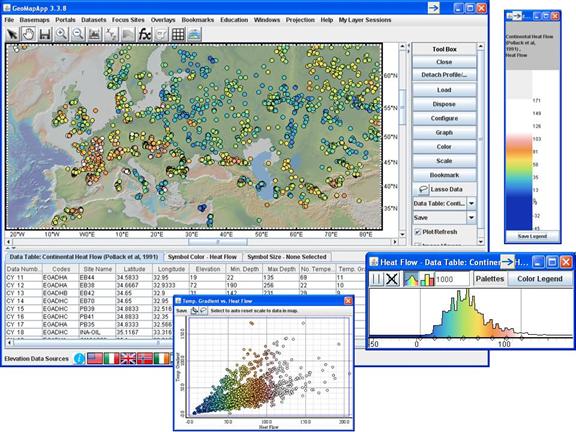
Task: Toggle the Plot/Refresh checkbox
Action: (418, 232)
